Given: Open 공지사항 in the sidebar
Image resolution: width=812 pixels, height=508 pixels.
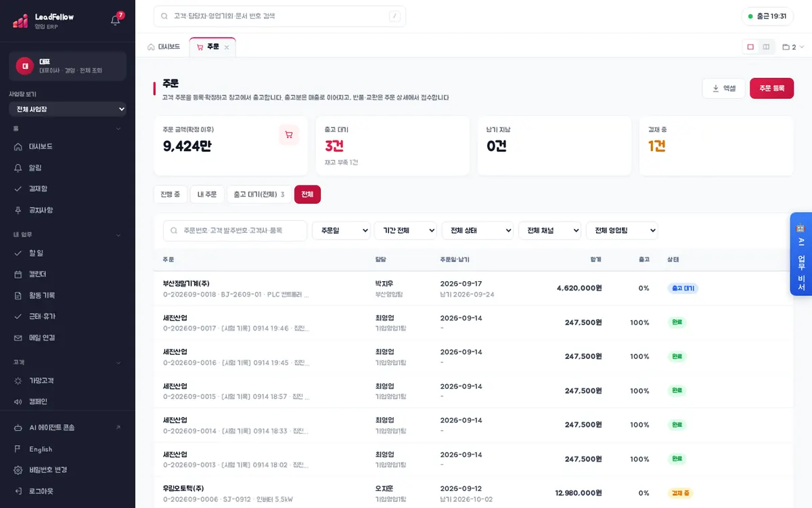Looking at the screenshot, I should click(68, 210).
